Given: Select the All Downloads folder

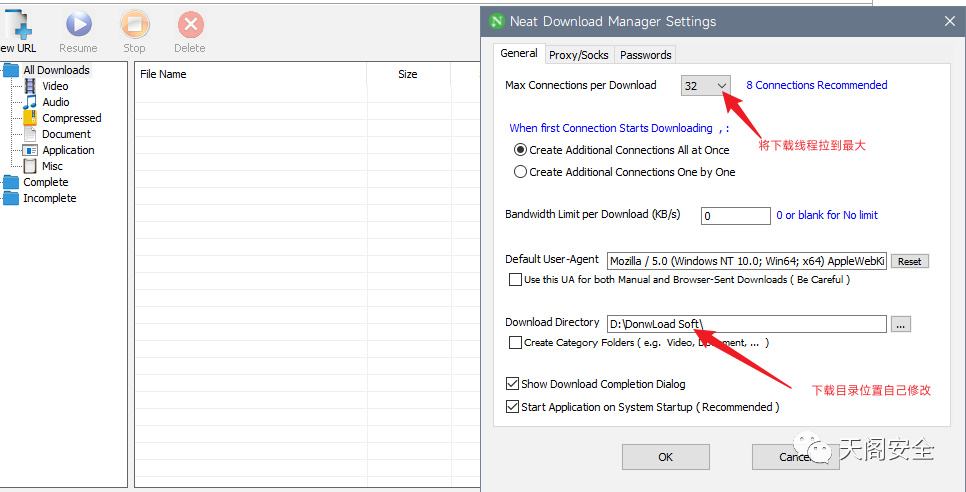Looking at the screenshot, I should click(56, 70).
